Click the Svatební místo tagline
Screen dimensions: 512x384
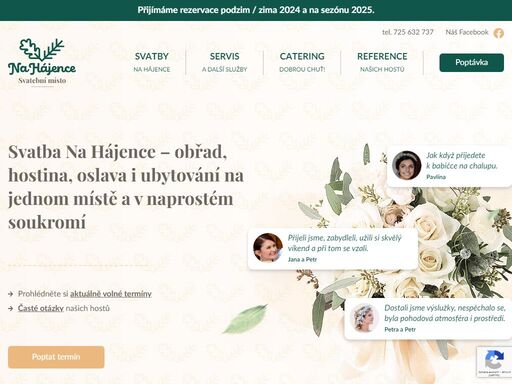[x=42, y=81]
